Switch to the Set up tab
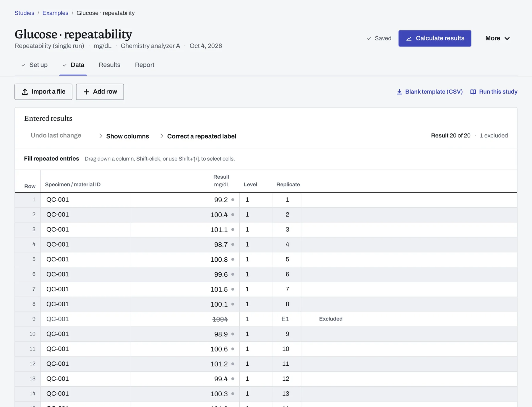Image resolution: width=532 pixels, height=407 pixels. pos(35,65)
